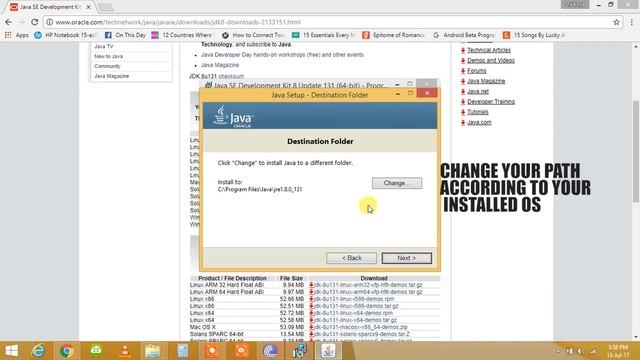Viewport: 640px width, 360px height.
Task: Open the Windows Start button
Action: 11,351
